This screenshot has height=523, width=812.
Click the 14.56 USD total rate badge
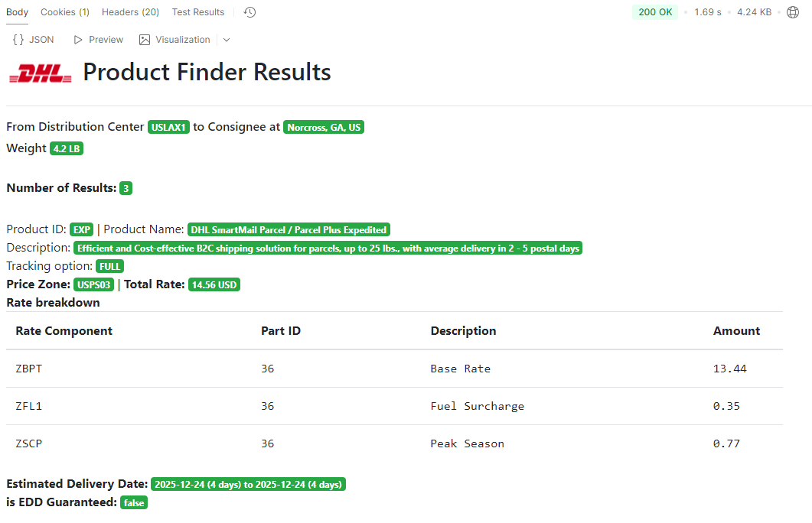click(x=214, y=285)
